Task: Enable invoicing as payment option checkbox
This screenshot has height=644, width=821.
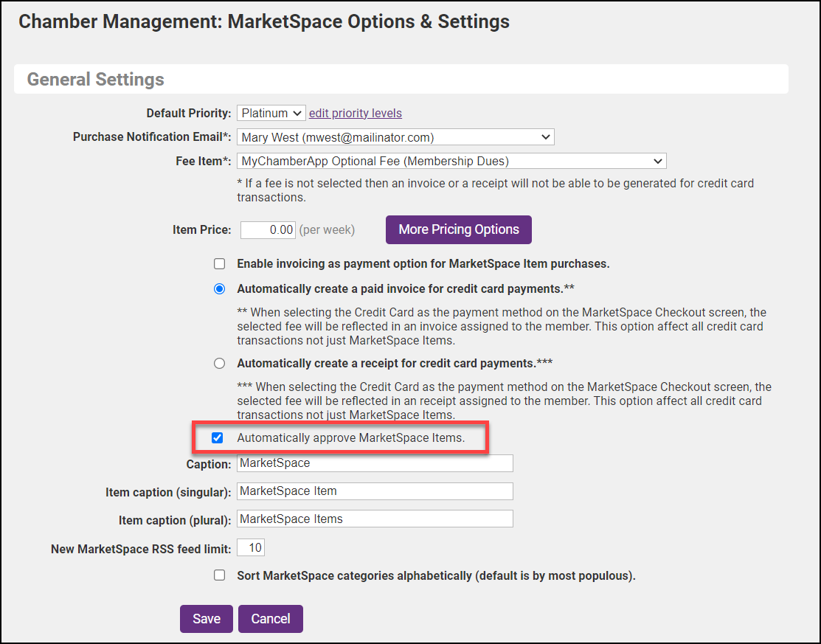Action: point(219,263)
